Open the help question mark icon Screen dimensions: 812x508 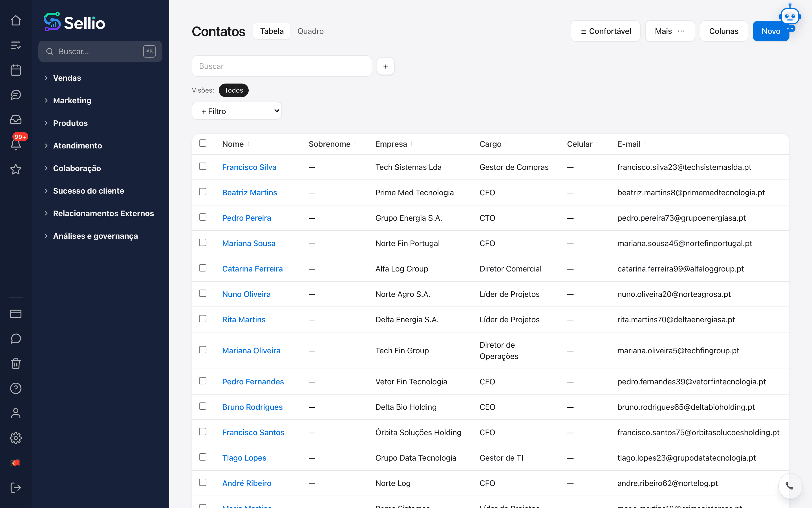[x=16, y=388]
